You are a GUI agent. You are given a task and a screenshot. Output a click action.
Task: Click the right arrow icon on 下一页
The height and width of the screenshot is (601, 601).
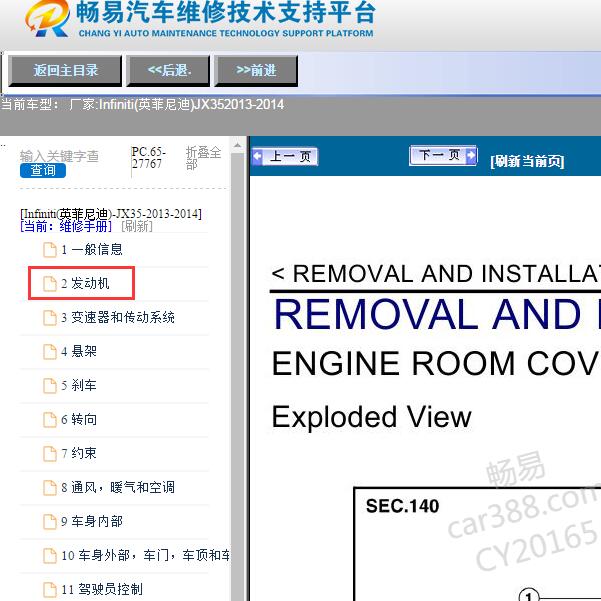[x=471, y=155]
